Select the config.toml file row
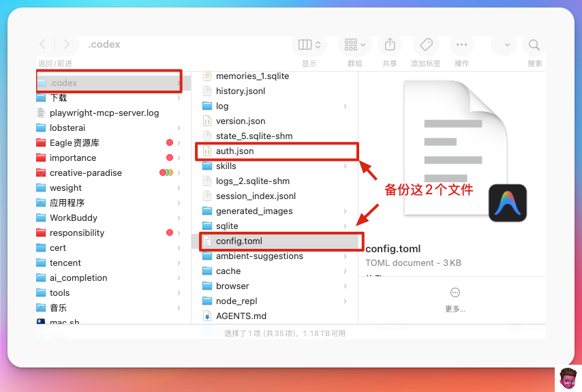The width and height of the screenshot is (582, 392). point(275,241)
